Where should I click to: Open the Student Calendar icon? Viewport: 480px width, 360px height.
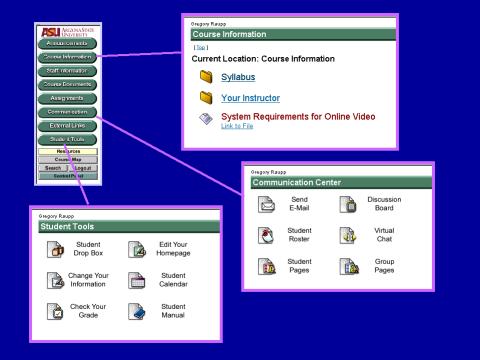(137, 280)
